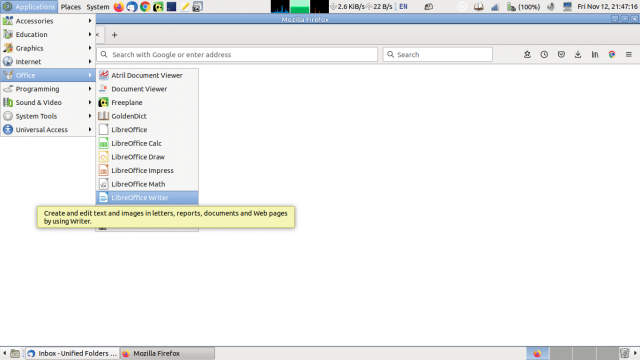640x360 pixels.
Task: Click the dark blue square panel launcher
Action: point(171,7)
